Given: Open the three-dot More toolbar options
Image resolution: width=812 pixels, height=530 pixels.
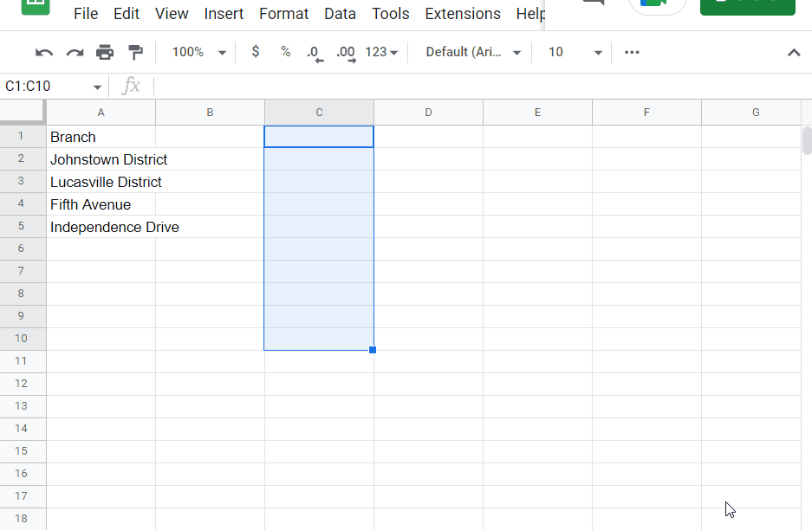Looking at the screenshot, I should (632, 52).
